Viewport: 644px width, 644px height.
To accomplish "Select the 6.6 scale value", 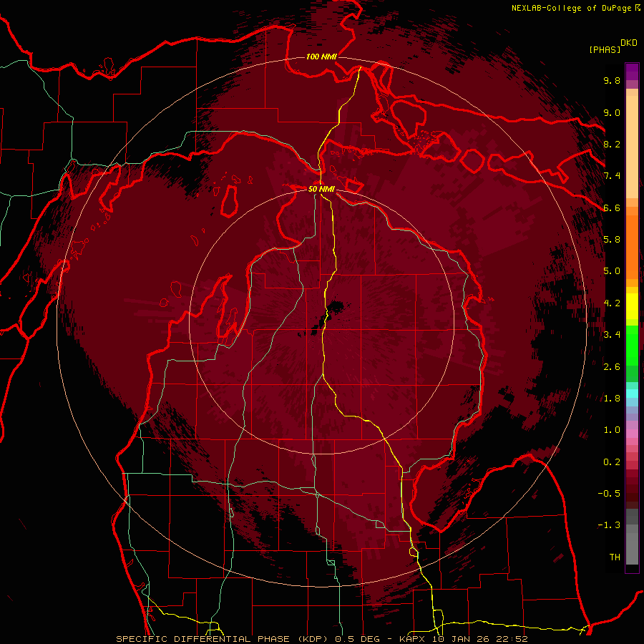I will pyautogui.click(x=612, y=208).
